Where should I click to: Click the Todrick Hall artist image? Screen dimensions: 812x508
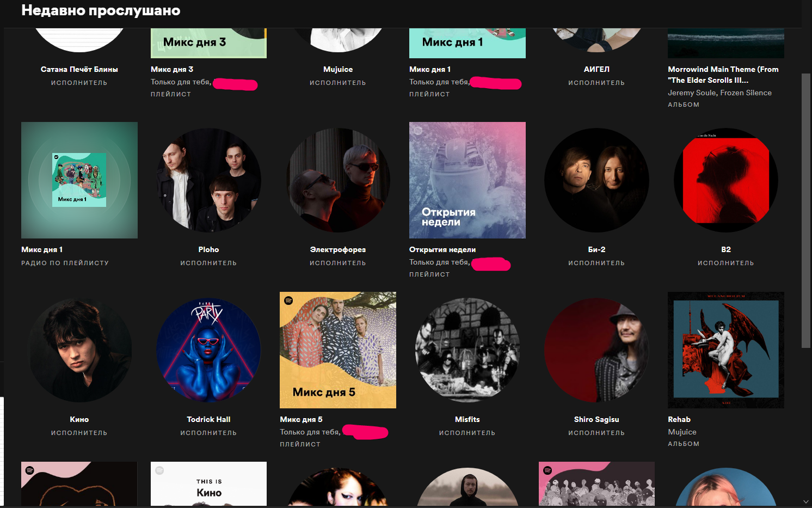click(x=208, y=350)
